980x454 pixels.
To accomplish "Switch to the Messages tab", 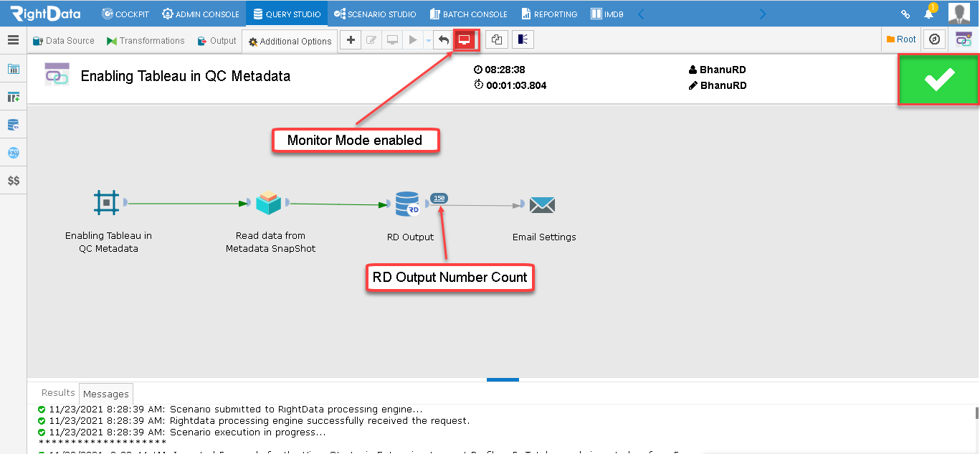I will pyautogui.click(x=105, y=394).
